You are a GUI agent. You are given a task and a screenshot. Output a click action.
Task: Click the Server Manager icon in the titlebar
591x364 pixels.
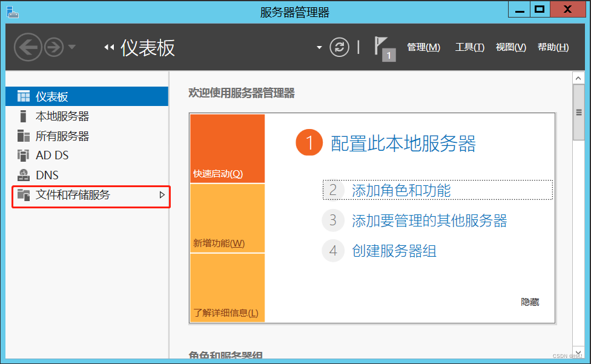tap(12, 9)
